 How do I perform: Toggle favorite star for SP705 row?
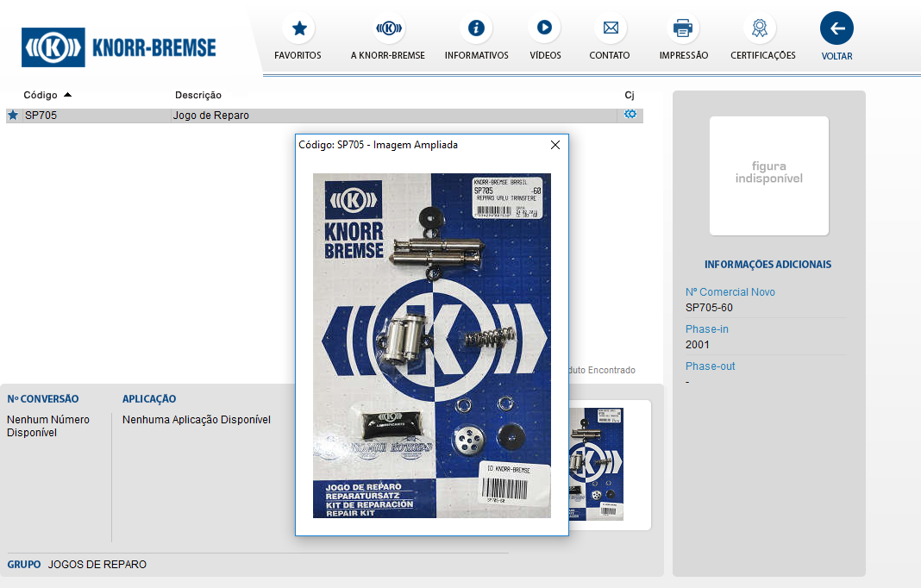click(13, 115)
